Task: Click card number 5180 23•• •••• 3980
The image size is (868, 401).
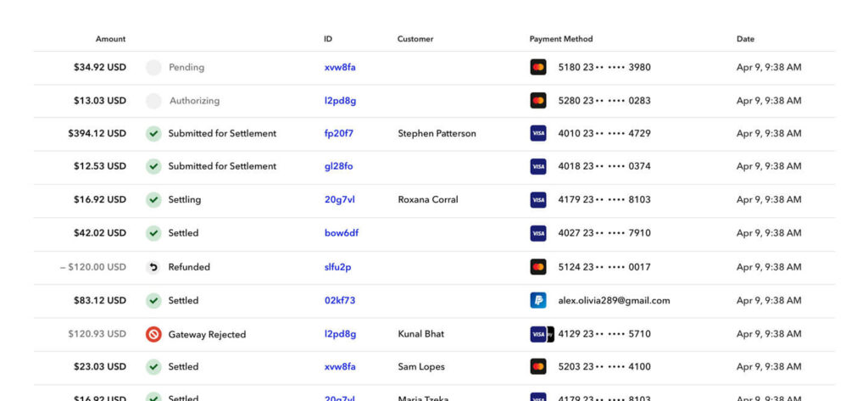Action: pyautogui.click(x=604, y=68)
